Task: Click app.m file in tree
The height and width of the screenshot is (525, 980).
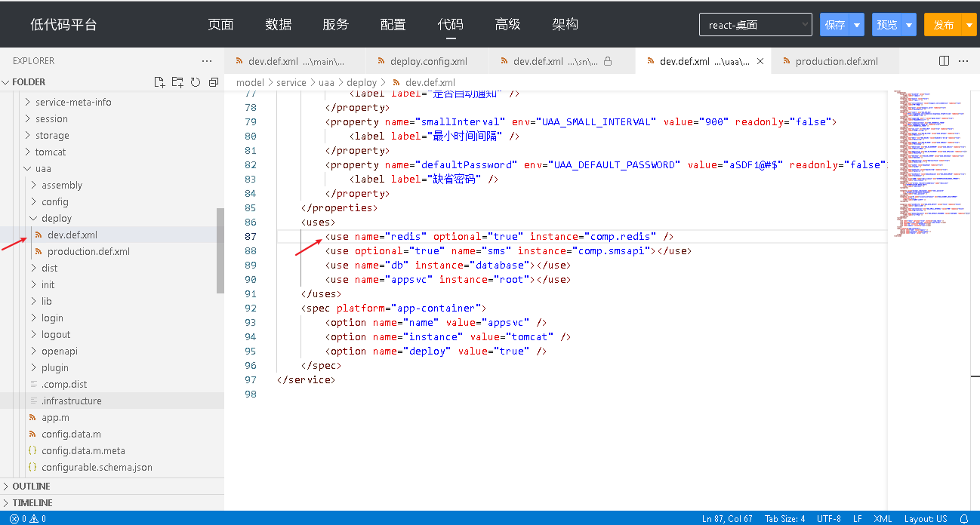Action: (x=55, y=417)
